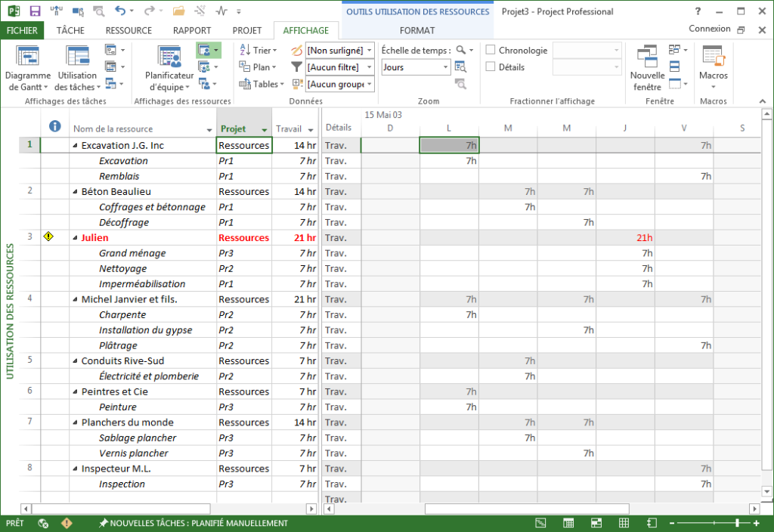This screenshot has width=774, height=532.
Task: Apply a filter using the funnel icon
Action: [x=296, y=66]
